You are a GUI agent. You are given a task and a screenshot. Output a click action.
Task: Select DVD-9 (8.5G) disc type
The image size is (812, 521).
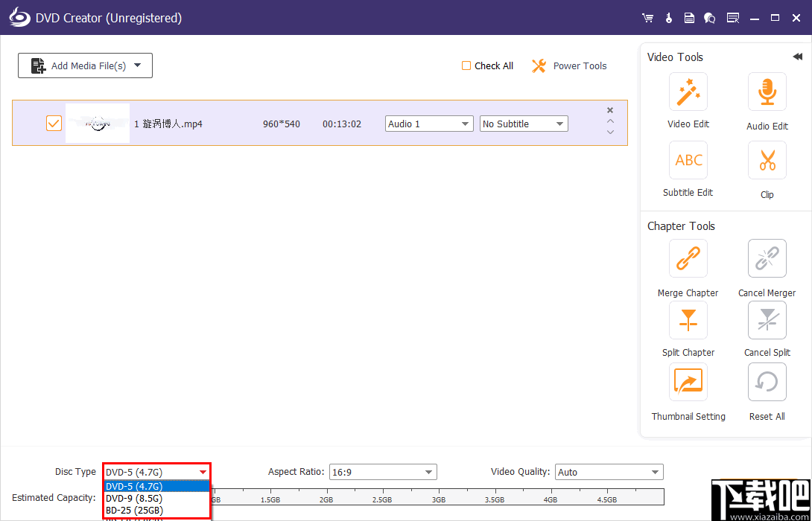(x=136, y=499)
